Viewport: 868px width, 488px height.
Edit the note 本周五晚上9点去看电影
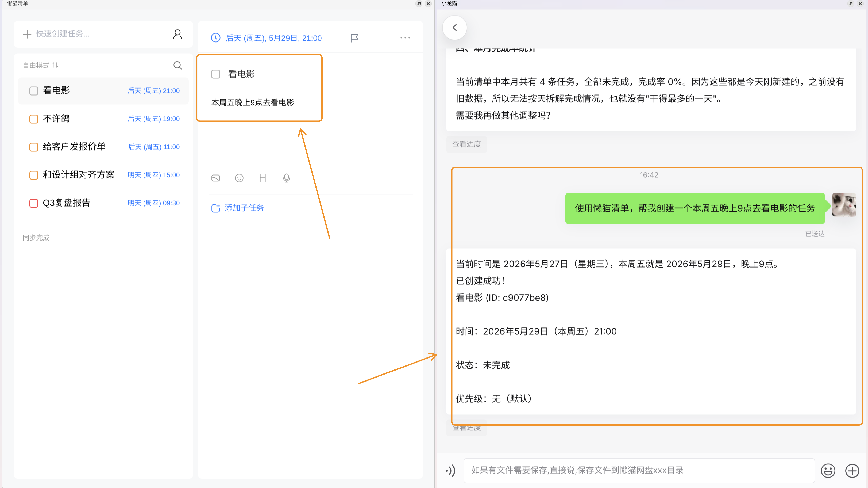pyautogui.click(x=253, y=102)
